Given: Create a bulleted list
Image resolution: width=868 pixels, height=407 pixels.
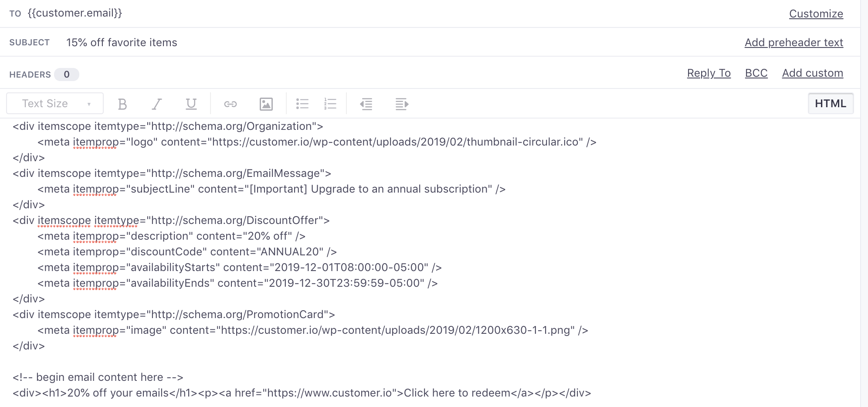Looking at the screenshot, I should [302, 103].
